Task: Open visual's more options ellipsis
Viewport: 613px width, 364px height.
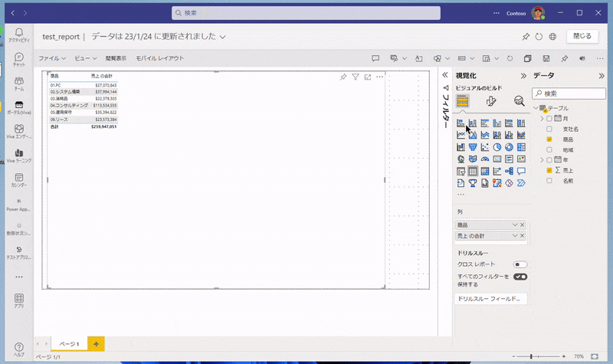Action: 379,77
